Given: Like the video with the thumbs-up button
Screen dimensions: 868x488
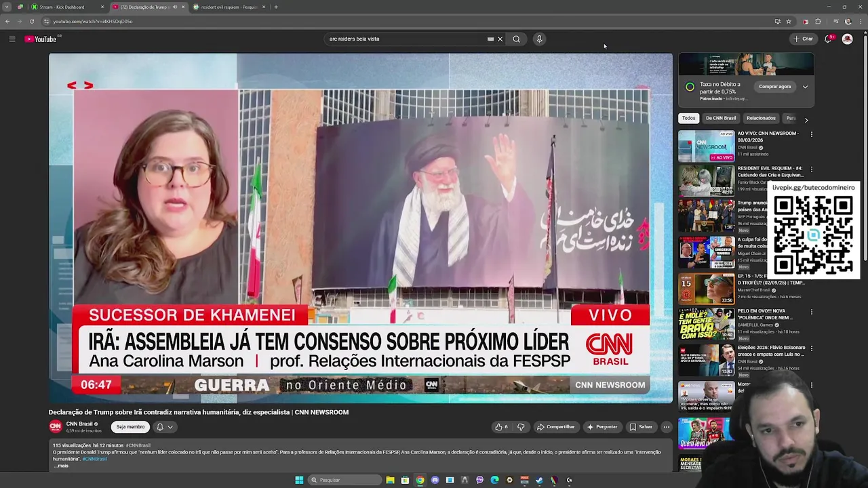Looking at the screenshot, I should [502, 427].
